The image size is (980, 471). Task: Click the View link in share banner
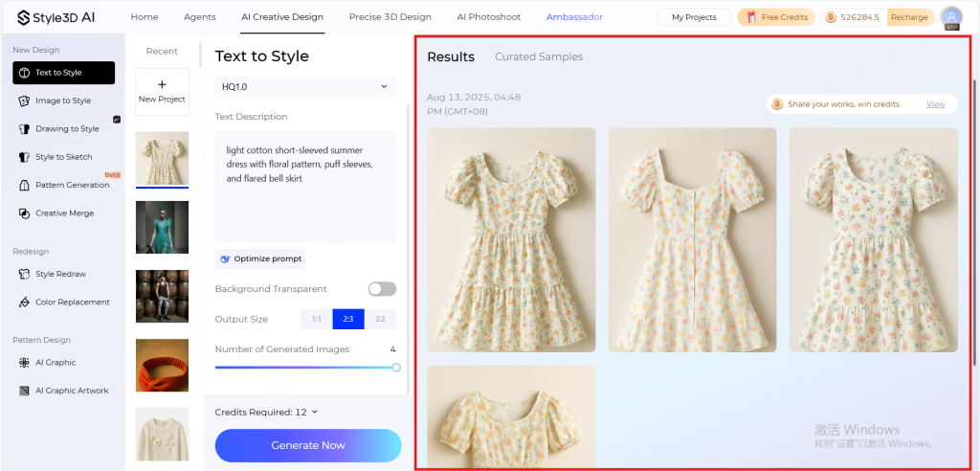pos(936,104)
